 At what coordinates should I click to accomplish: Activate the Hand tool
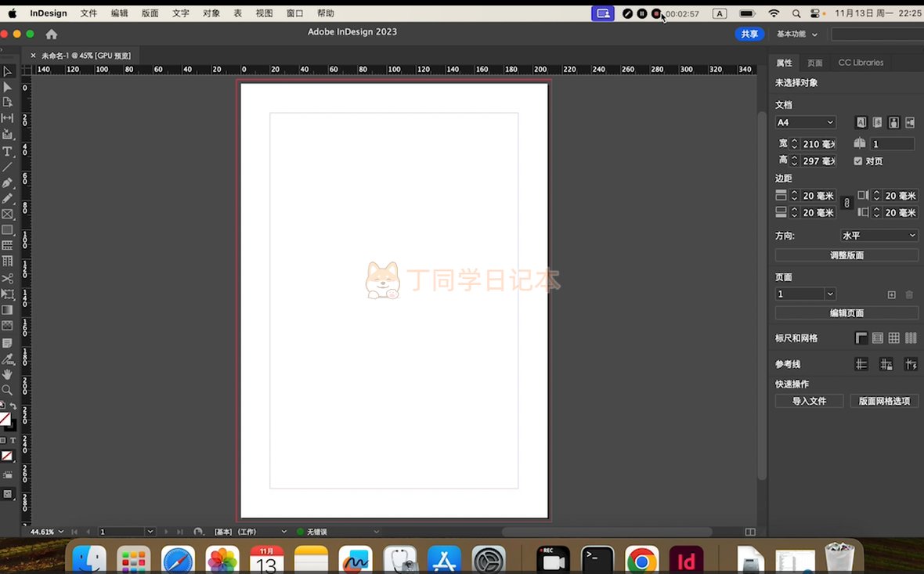click(x=8, y=374)
